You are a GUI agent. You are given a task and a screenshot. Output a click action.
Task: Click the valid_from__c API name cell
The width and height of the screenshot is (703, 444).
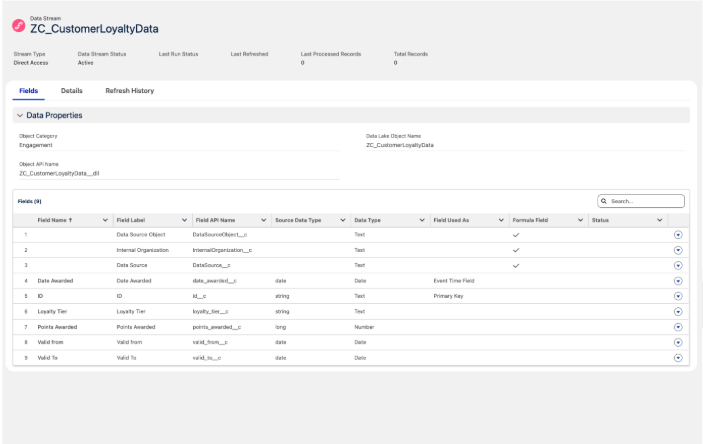pyautogui.click(x=210, y=342)
